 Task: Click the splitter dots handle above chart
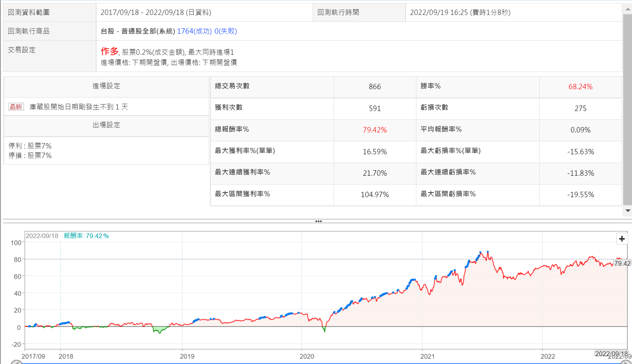pyautogui.click(x=318, y=221)
